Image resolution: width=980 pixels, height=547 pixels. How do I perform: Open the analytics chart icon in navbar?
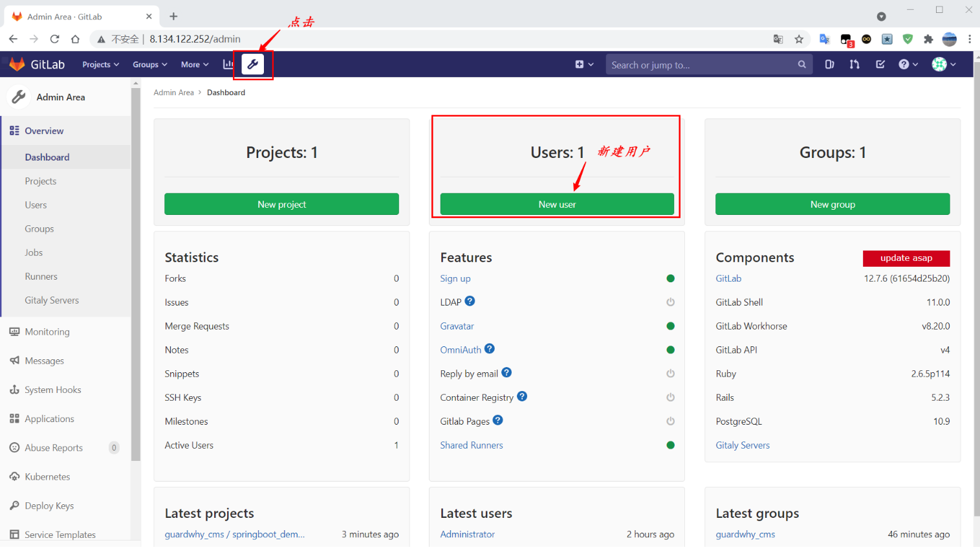(x=228, y=64)
